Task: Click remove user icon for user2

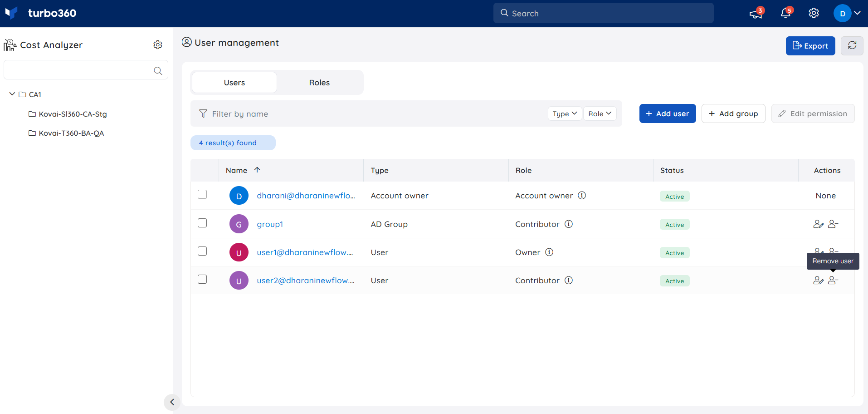Action: pos(833,281)
